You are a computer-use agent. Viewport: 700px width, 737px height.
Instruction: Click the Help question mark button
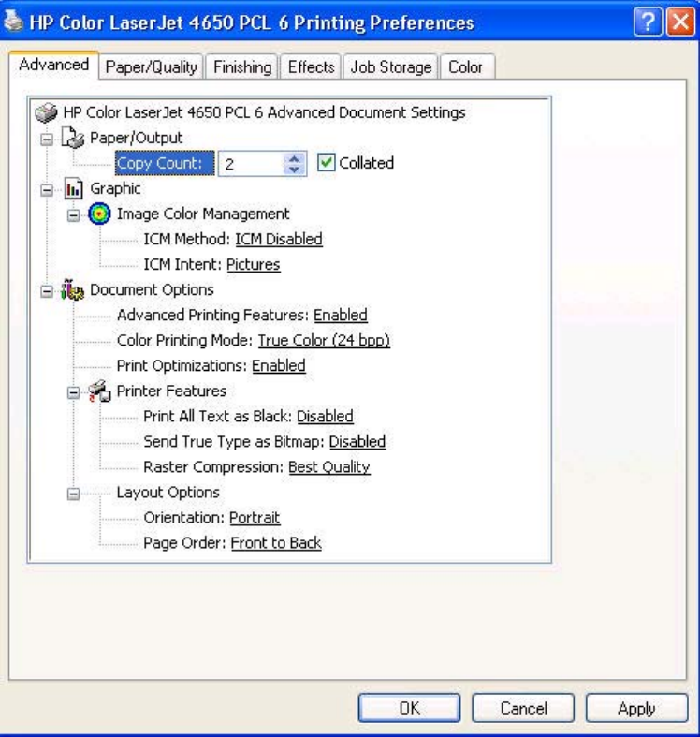[x=648, y=22]
